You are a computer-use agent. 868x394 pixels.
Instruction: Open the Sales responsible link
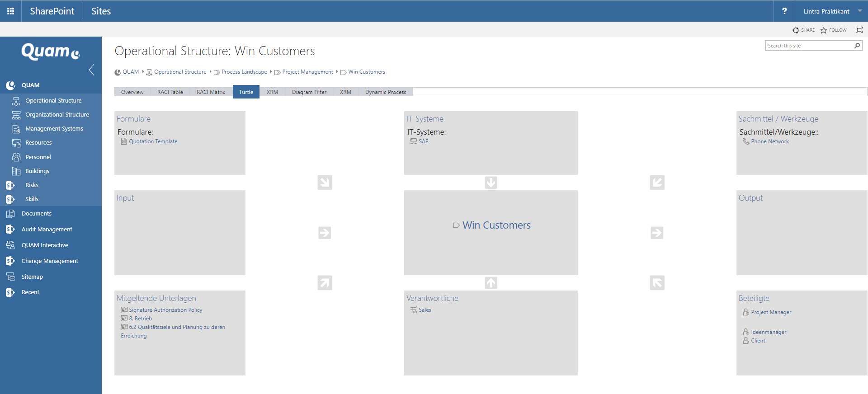coord(425,310)
